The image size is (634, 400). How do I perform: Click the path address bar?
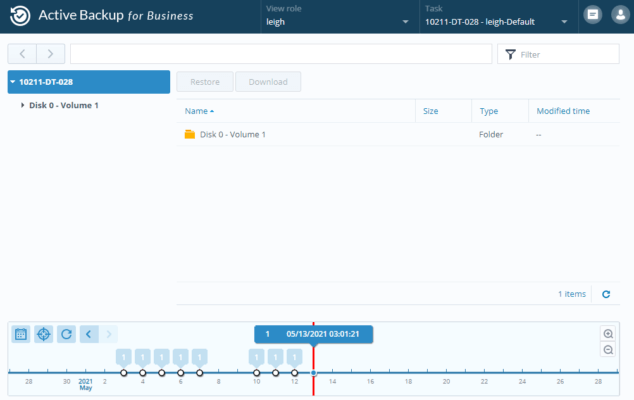(x=281, y=54)
